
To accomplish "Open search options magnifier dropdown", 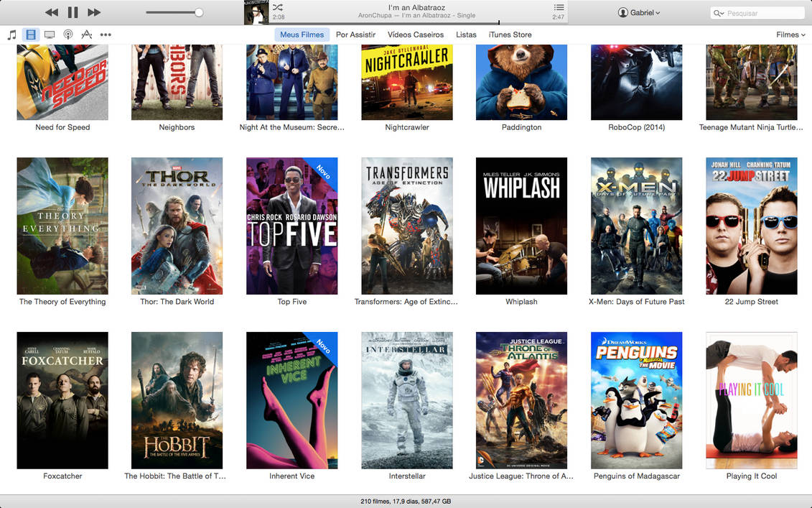I will coord(718,13).
